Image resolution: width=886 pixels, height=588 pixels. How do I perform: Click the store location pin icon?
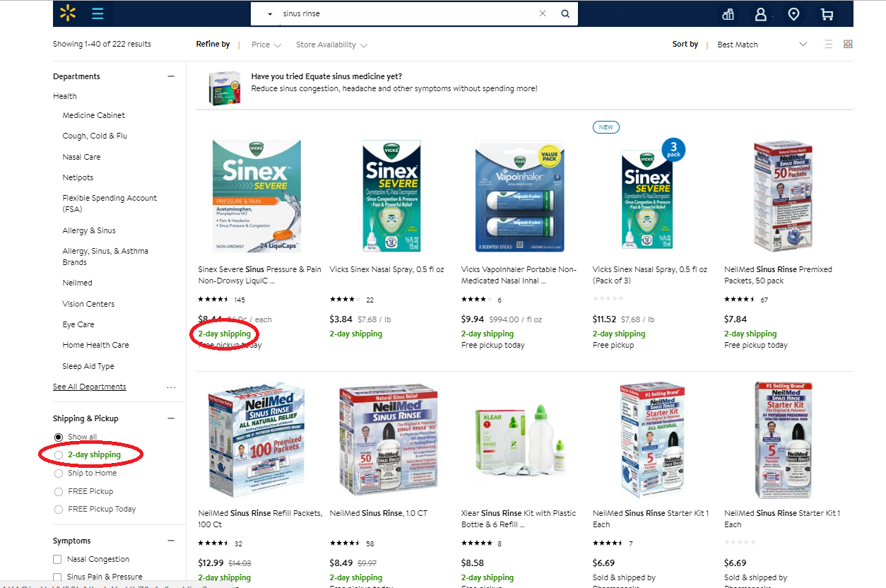(x=793, y=14)
